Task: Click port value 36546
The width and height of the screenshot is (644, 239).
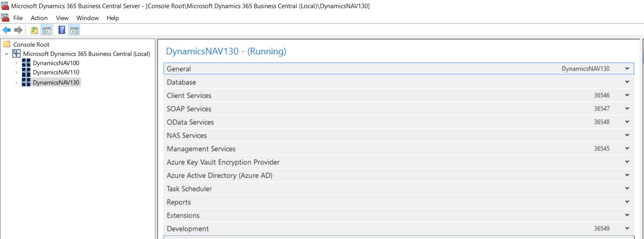Action: (x=602, y=95)
